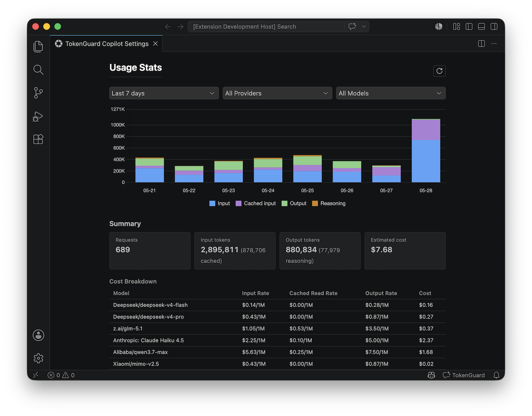Select the TokenGuard Copilot Settings tab
The height and width of the screenshot is (416, 532).
106,43
